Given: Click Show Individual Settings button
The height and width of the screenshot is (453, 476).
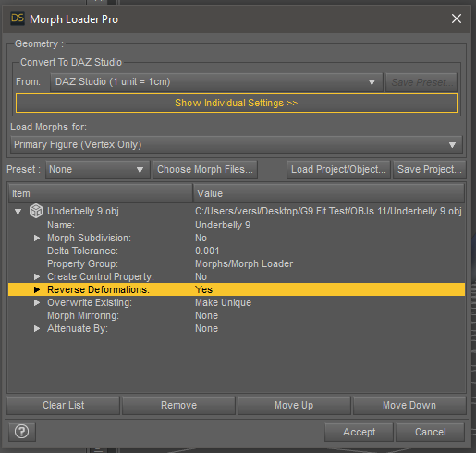Looking at the screenshot, I should 237,103.
